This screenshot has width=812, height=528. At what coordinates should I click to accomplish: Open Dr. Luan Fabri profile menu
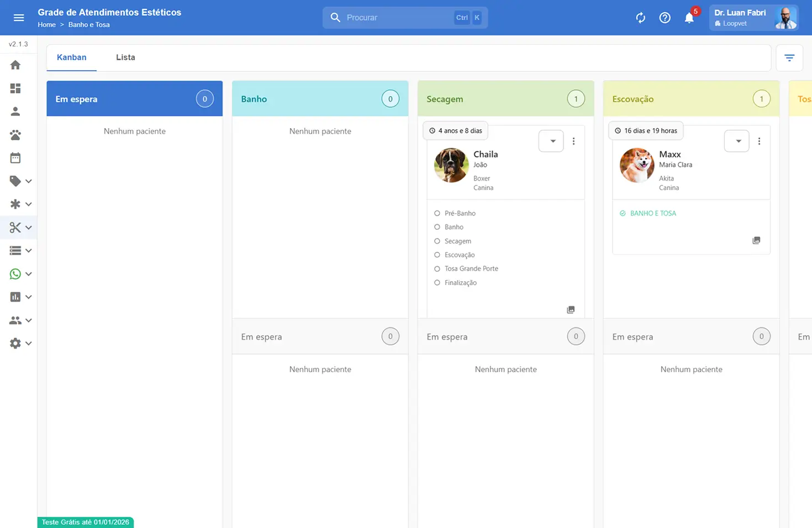[753, 18]
